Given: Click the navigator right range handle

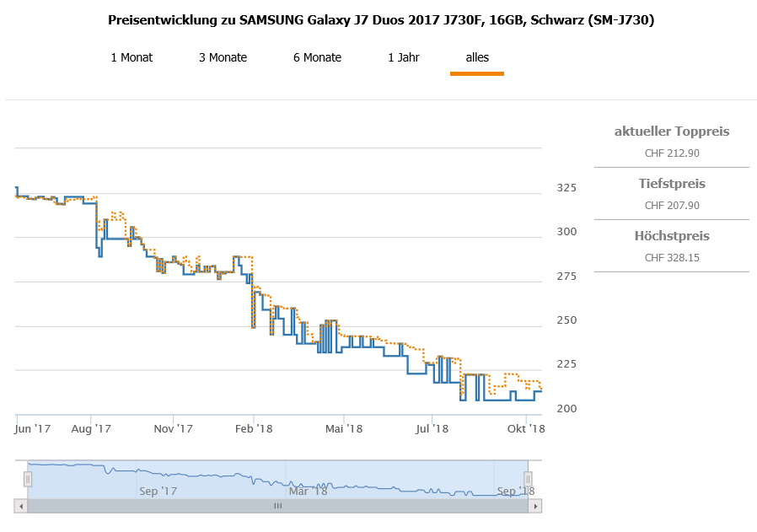Looking at the screenshot, I should tap(528, 480).
